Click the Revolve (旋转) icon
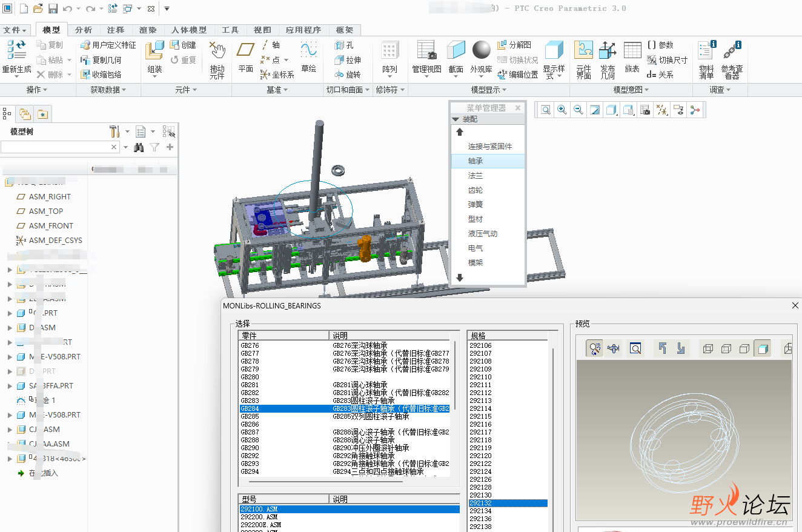This screenshot has width=802, height=532. 339,75
